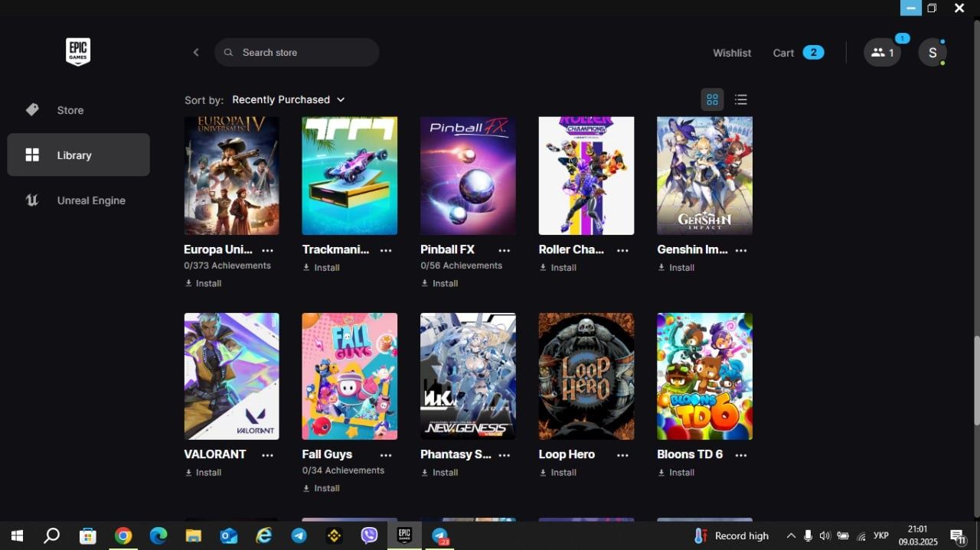Select Library in the sidebar
The height and width of the screenshot is (550, 980).
tap(78, 155)
